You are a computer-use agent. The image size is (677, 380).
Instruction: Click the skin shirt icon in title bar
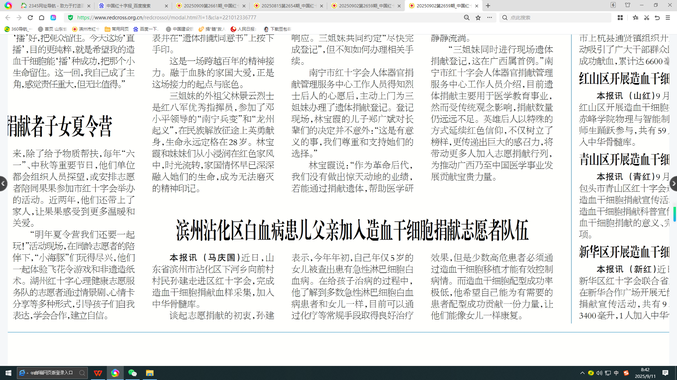tap(627, 5)
